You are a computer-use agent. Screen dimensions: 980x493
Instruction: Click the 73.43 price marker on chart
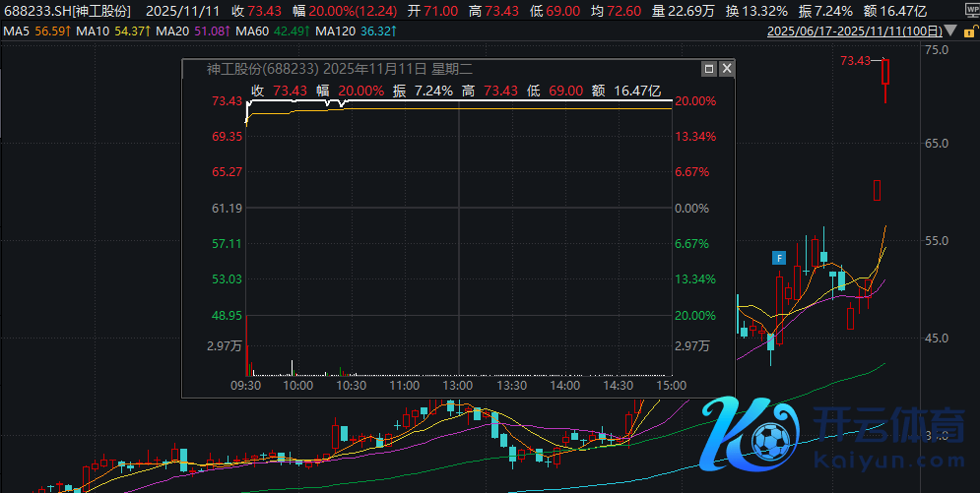[855, 61]
